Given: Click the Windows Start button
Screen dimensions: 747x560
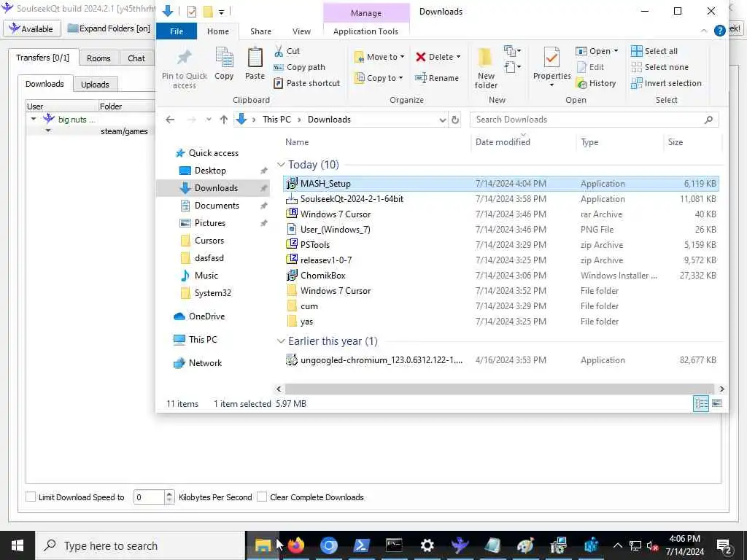Looking at the screenshot, I should tap(18, 545).
